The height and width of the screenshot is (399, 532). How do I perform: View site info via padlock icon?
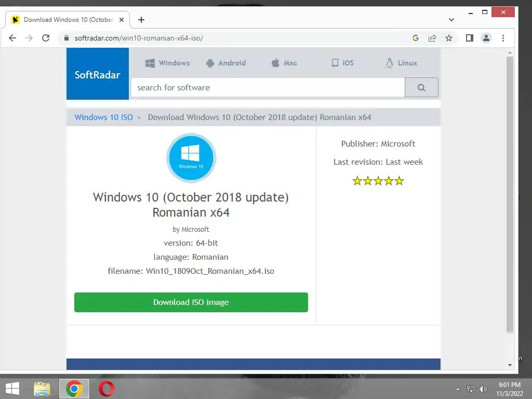point(66,38)
